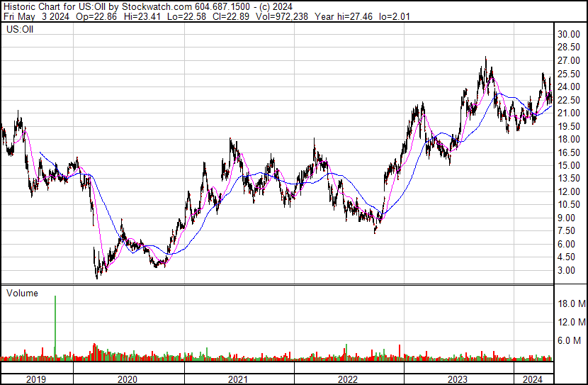
Task: Click the 18.00 price axis label
Action: (x=569, y=139)
